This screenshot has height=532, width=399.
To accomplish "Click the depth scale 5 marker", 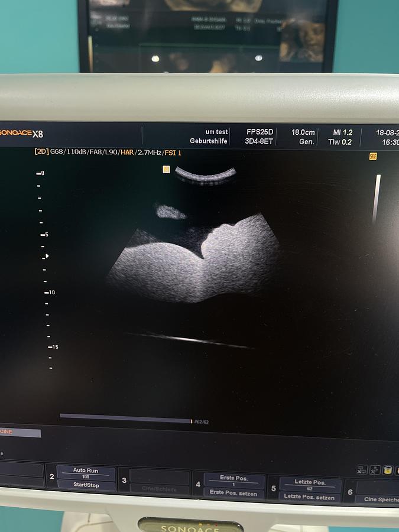I will pos(44,235).
